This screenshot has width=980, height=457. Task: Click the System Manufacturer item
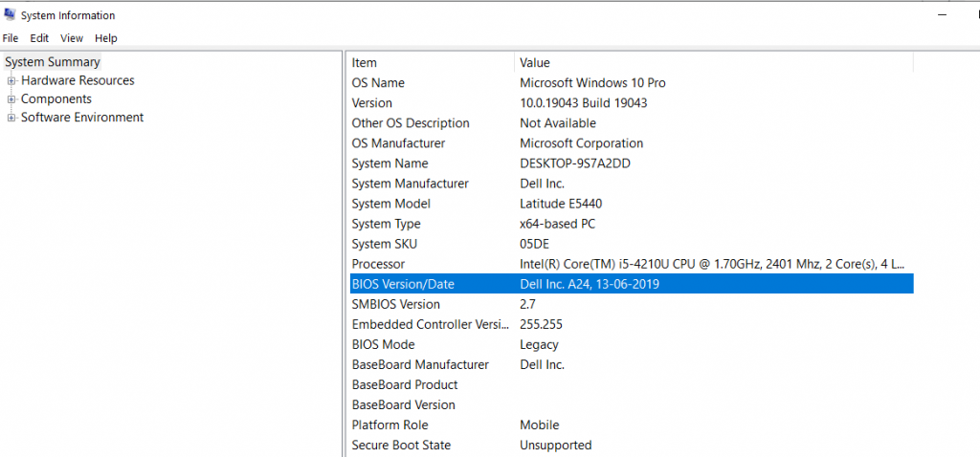pos(410,184)
